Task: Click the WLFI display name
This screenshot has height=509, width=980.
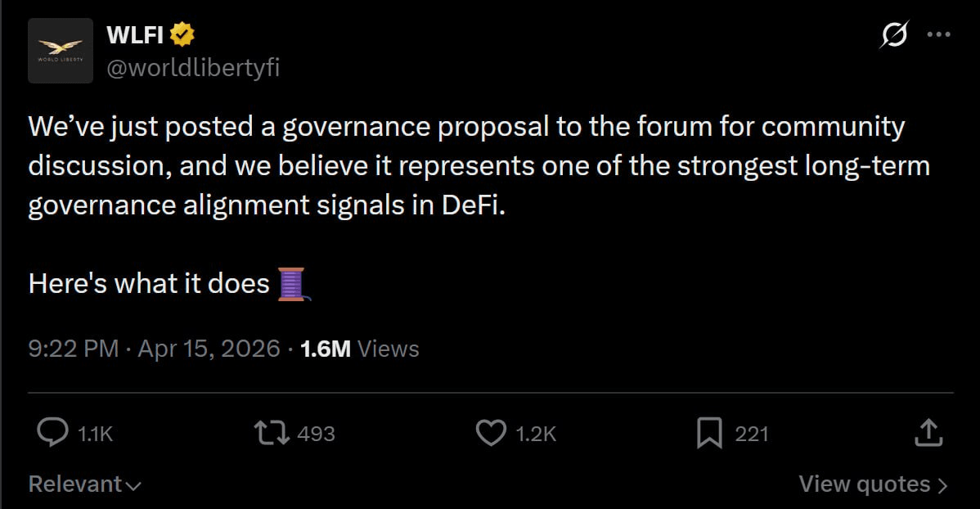Action: 135,35
